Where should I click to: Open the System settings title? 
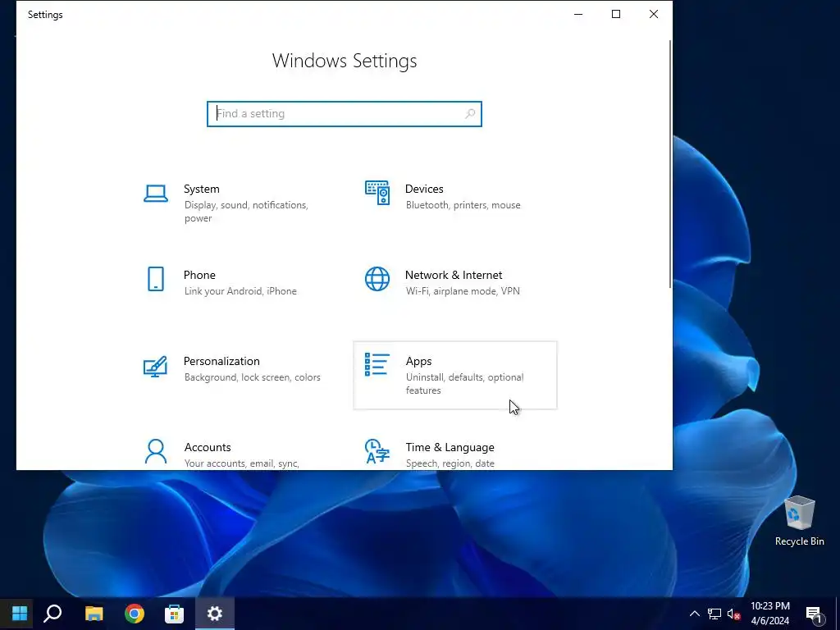point(202,189)
